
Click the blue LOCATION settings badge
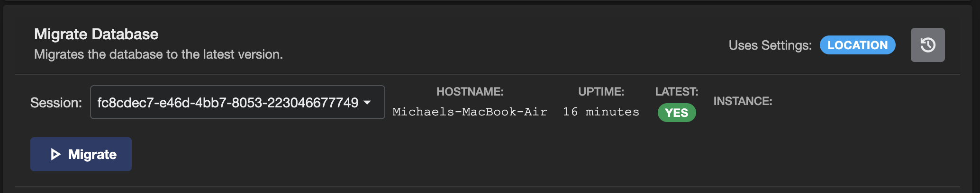coord(857,45)
